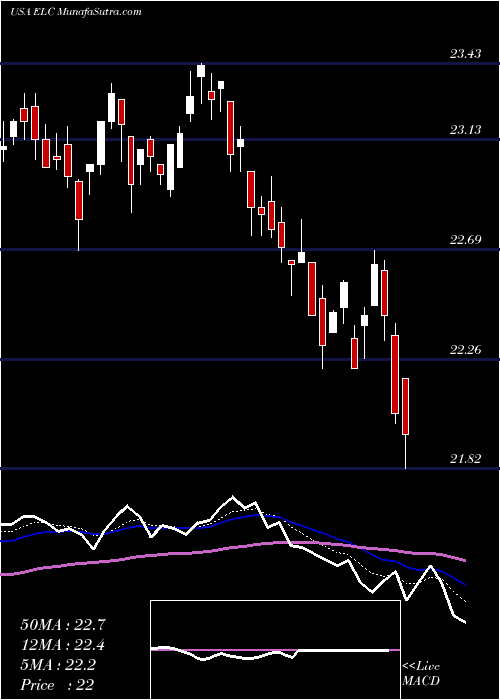The height and width of the screenshot is (700, 500).
Task: Click the Price : 22 readout
Action: tap(57, 685)
